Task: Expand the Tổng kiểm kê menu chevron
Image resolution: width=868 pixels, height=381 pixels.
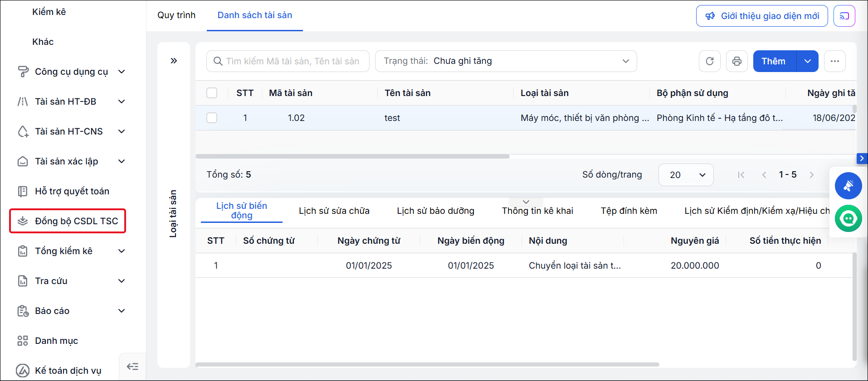Action: 122,251
